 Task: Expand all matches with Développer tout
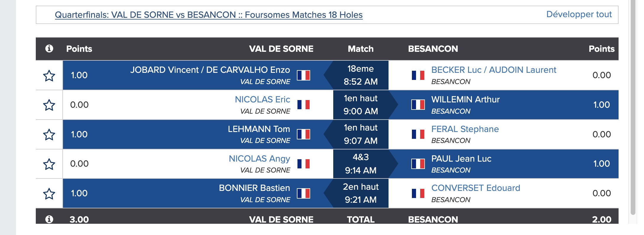(579, 14)
